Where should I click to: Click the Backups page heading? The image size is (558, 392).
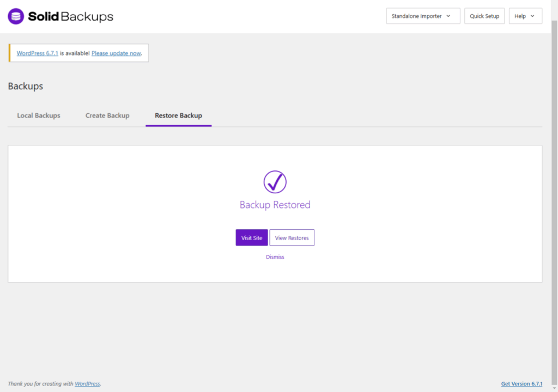(26, 86)
